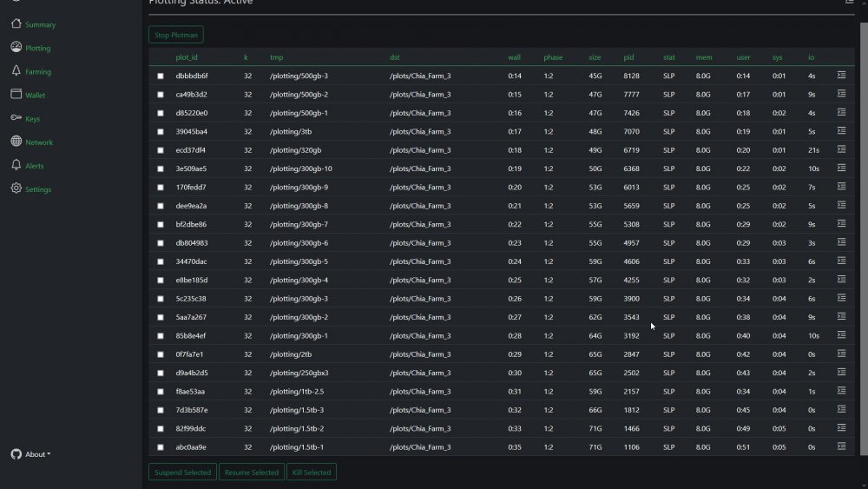
Task: Sort table by phase column header
Action: click(x=553, y=57)
